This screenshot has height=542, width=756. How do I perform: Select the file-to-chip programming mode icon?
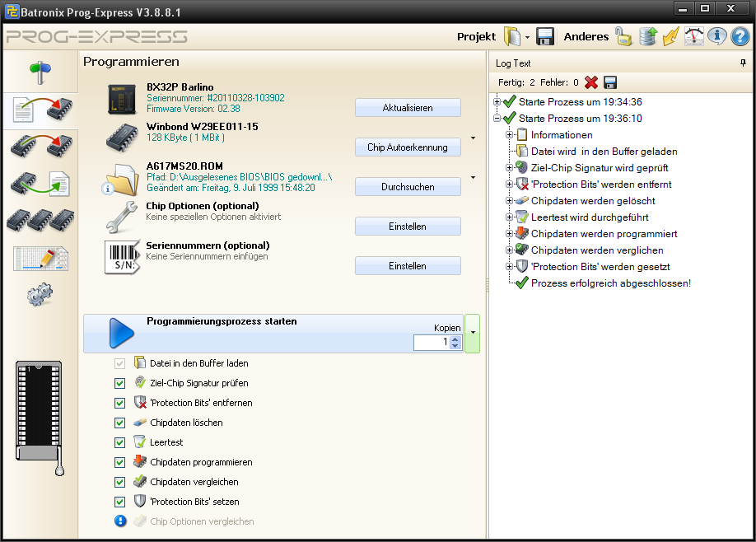[43, 110]
